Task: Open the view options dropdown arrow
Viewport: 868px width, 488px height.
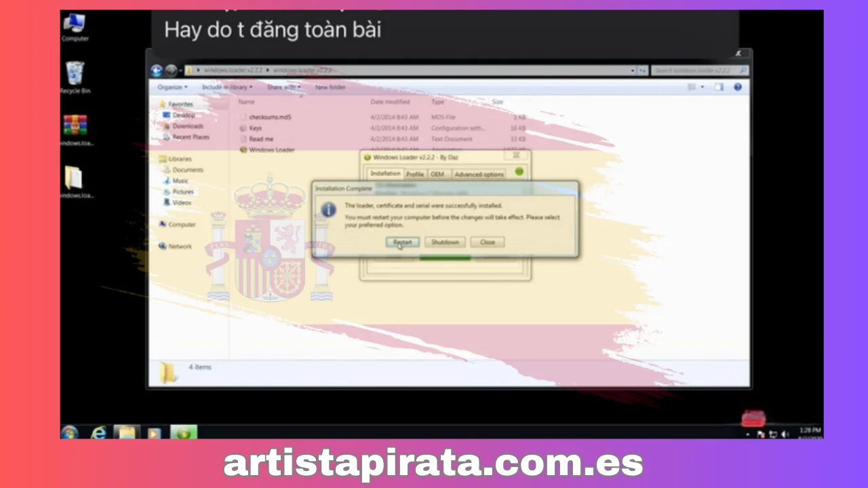Action: [x=703, y=87]
